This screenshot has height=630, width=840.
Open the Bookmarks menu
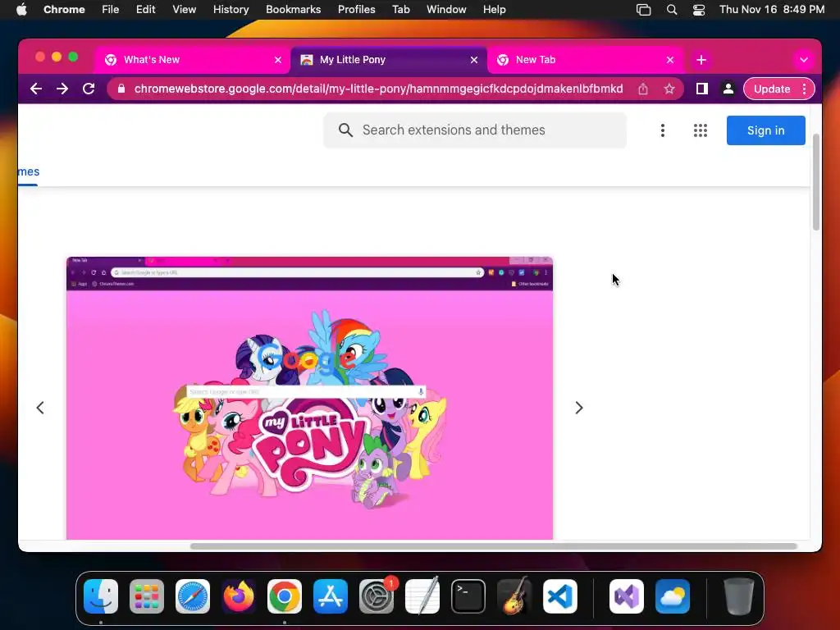[293, 10]
